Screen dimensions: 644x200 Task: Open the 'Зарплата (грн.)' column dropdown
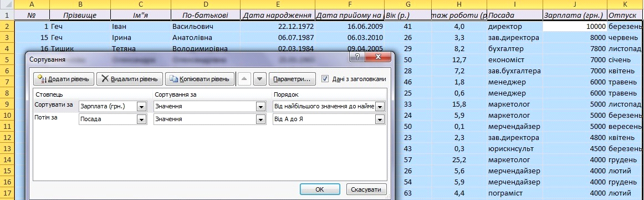pyautogui.click(x=142, y=107)
